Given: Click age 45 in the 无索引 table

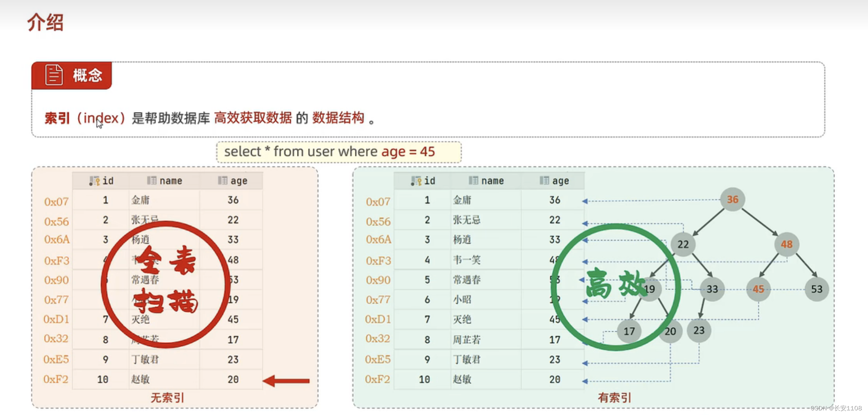Looking at the screenshot, I should (233, 319).
